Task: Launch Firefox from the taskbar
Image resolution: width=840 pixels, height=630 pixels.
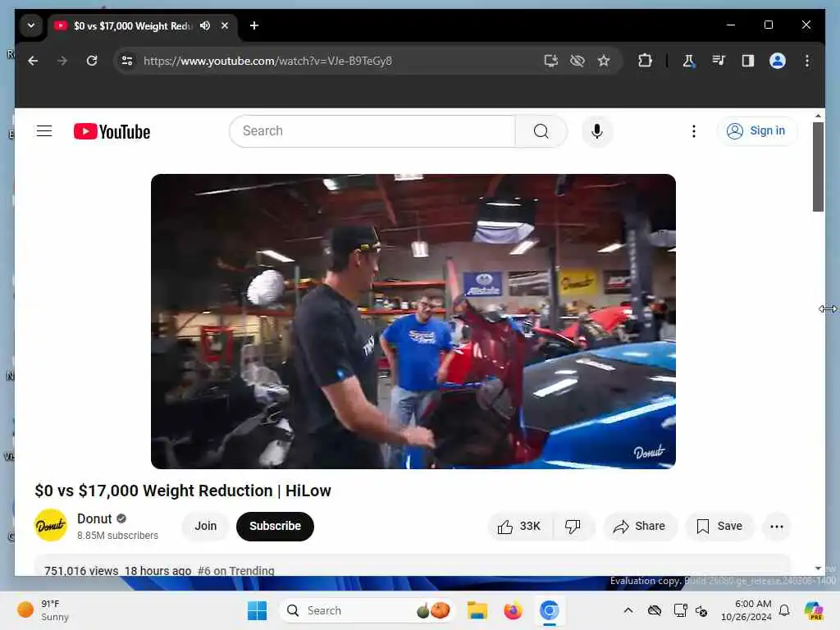Action: click(x=514, y=610)
